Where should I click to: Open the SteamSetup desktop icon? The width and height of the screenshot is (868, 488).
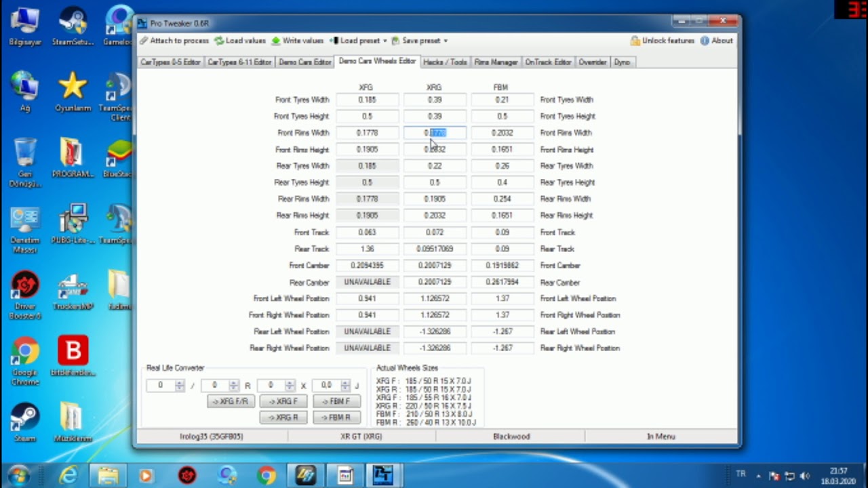pyautogui.click(x=72, y=27)
